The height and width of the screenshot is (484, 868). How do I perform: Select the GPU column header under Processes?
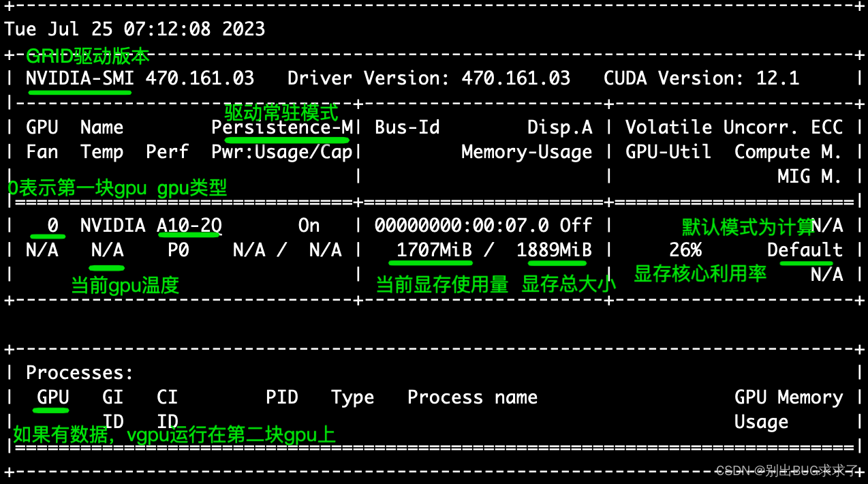click(x=51, y=397)
